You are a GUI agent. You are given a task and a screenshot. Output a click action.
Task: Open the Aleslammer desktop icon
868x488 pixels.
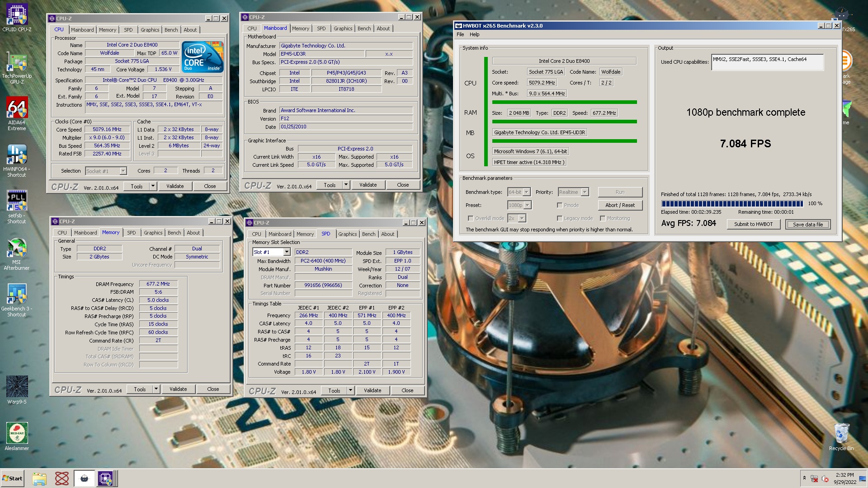click(x=17, y=436)
